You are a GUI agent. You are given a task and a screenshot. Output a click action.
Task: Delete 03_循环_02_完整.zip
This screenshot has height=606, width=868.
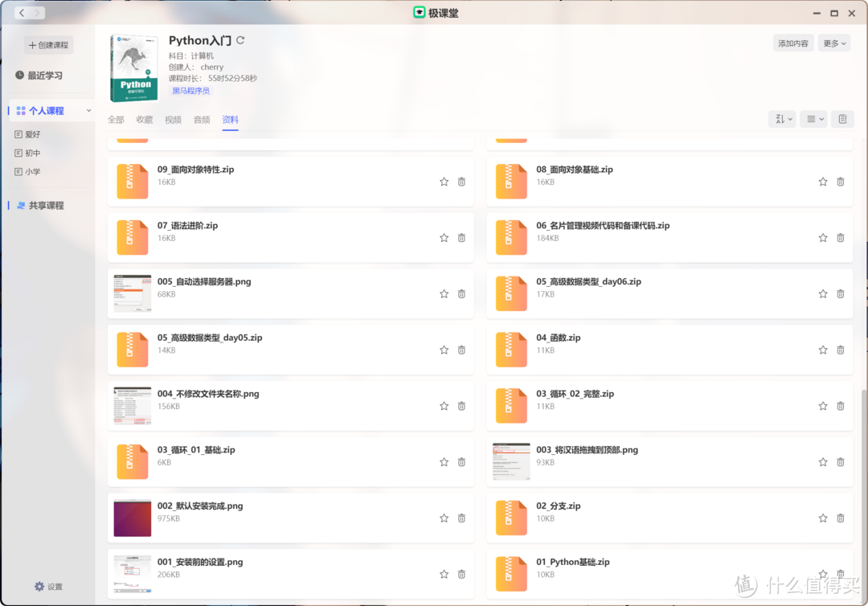[x=841, y=406]
